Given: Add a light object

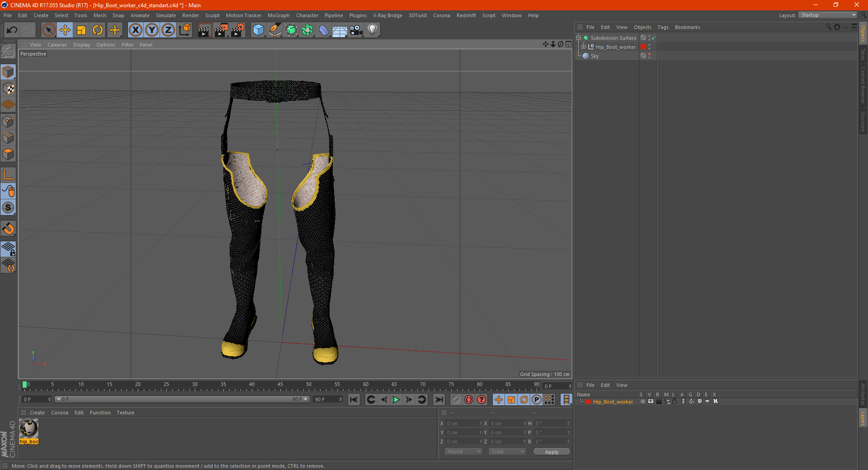Looking at the screenshot, I should point(372,30).
